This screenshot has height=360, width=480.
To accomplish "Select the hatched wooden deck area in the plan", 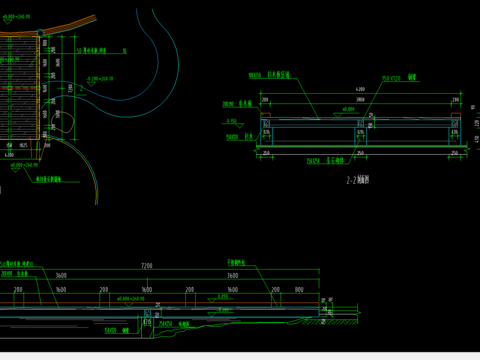I will click(x=18, y=87).
